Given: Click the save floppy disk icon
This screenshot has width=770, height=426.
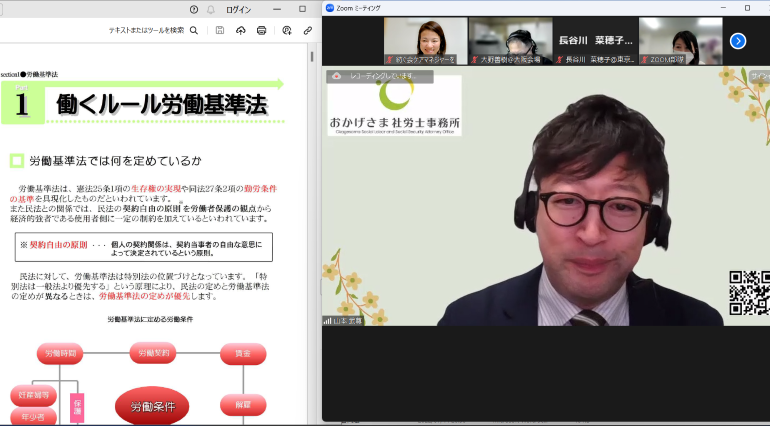Looking at the screenshot, I should point(219,30).
